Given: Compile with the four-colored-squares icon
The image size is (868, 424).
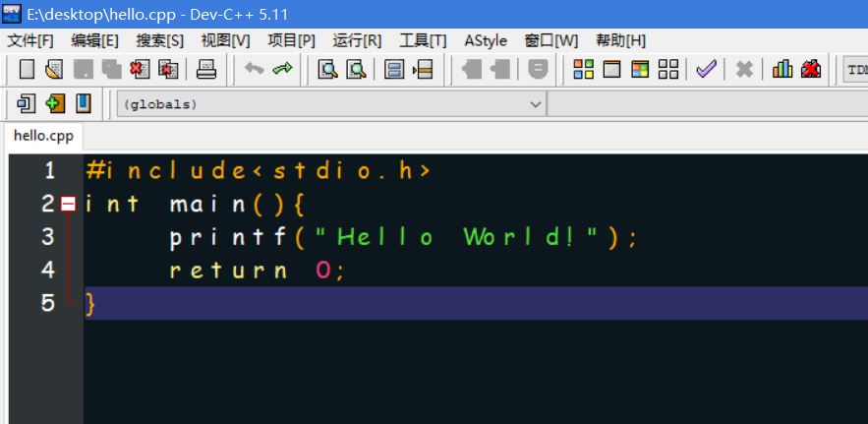Looking at the screenshot, I should click(584, 70).
